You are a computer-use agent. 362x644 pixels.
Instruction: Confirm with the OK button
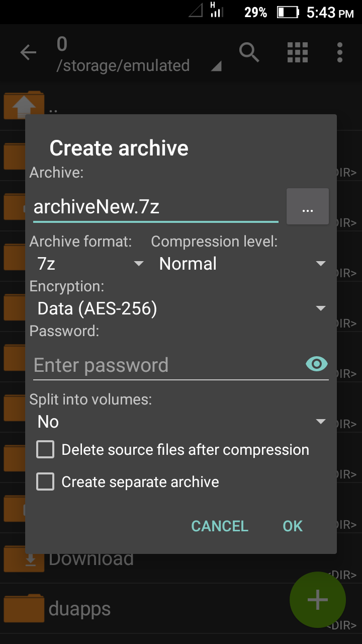(293, 526)
